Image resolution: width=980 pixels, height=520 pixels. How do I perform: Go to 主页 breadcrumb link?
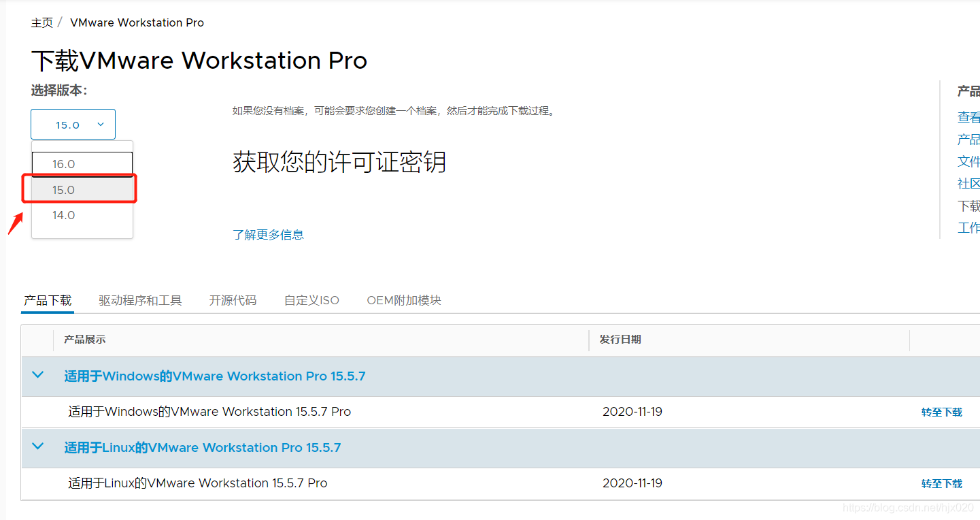tap(41, 22)
